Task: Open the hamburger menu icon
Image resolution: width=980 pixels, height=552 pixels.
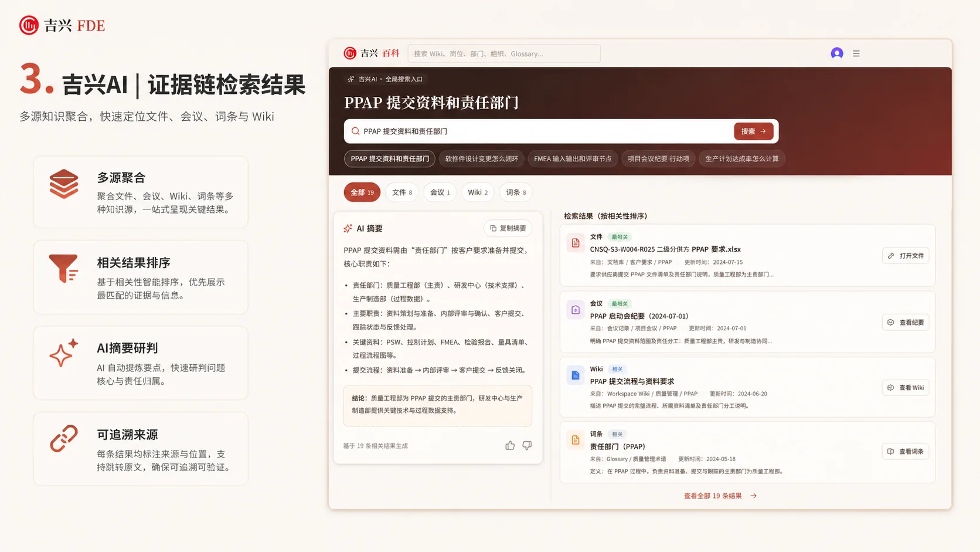Action: [856, 53]
